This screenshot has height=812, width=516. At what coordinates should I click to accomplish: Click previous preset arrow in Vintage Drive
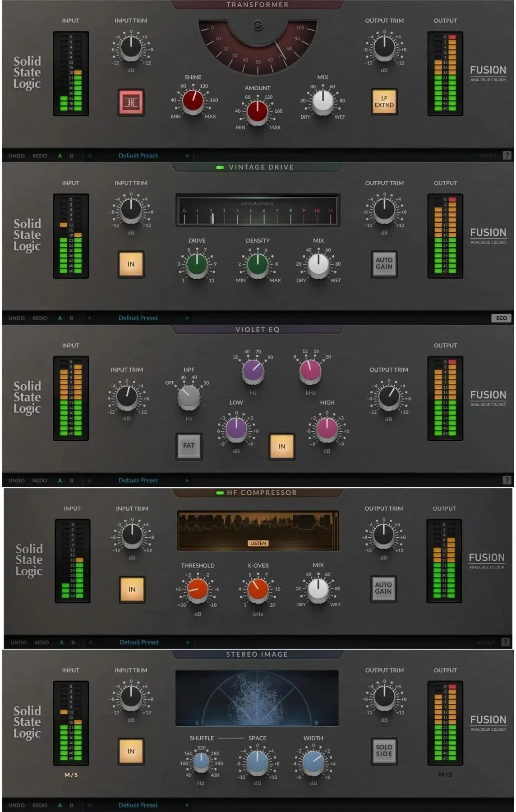pos(89,318)
